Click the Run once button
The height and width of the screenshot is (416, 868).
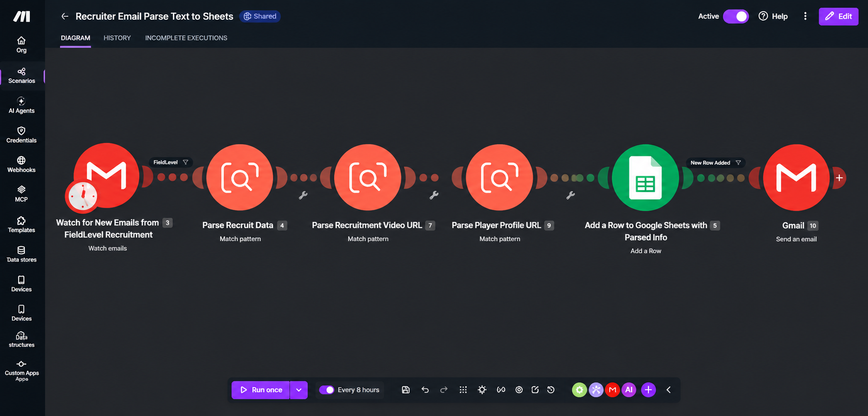[261, 390]
